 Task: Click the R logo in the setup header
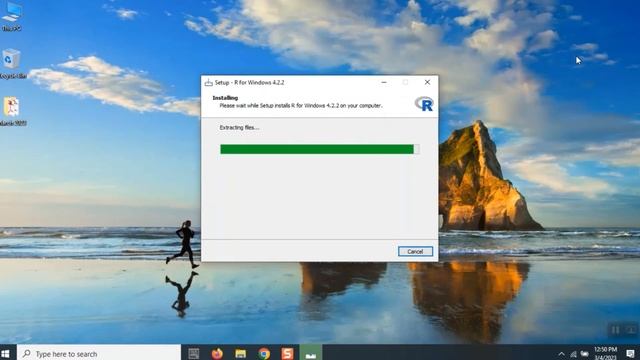point(424,104)
